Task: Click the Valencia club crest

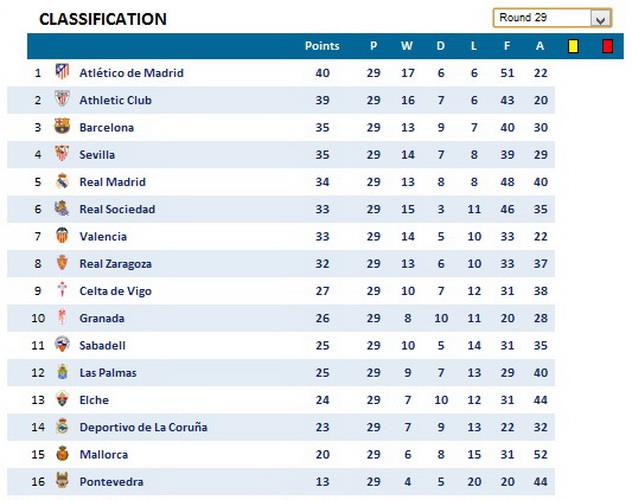Action: pyautogui.click(x=62, y=236)
